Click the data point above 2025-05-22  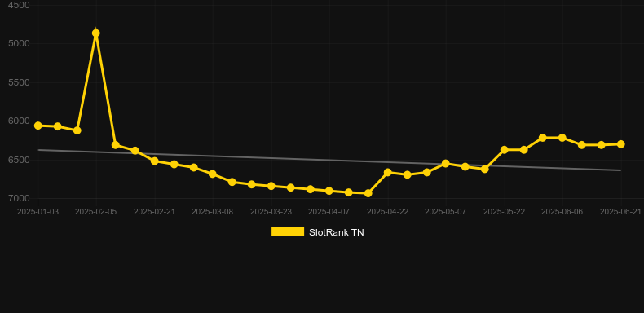(505, 149)
